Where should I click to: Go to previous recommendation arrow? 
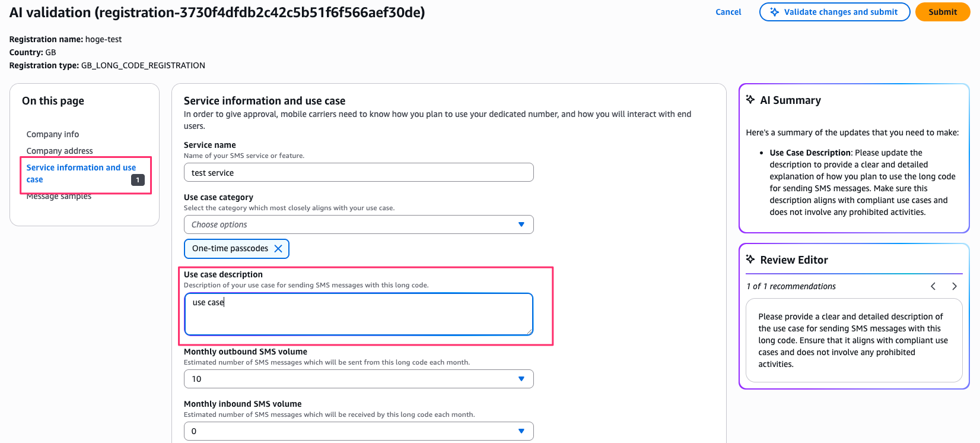[933, 286]
